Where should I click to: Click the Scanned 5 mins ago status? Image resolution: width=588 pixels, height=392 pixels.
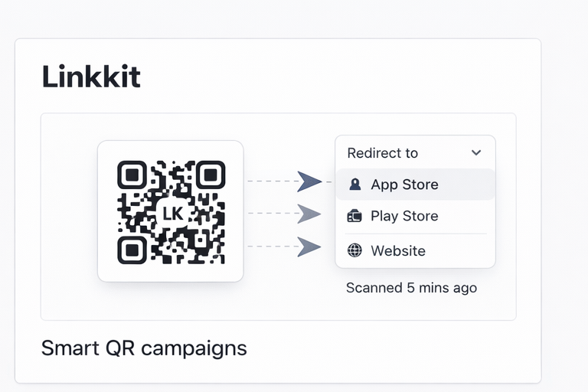pos(411,288)
